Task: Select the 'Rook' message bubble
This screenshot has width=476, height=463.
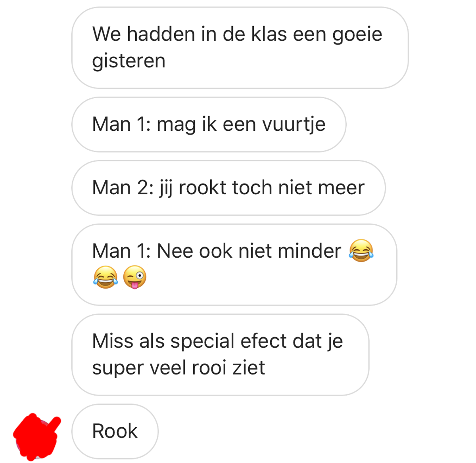Action: pyautogui.click(x=115, y=431)
